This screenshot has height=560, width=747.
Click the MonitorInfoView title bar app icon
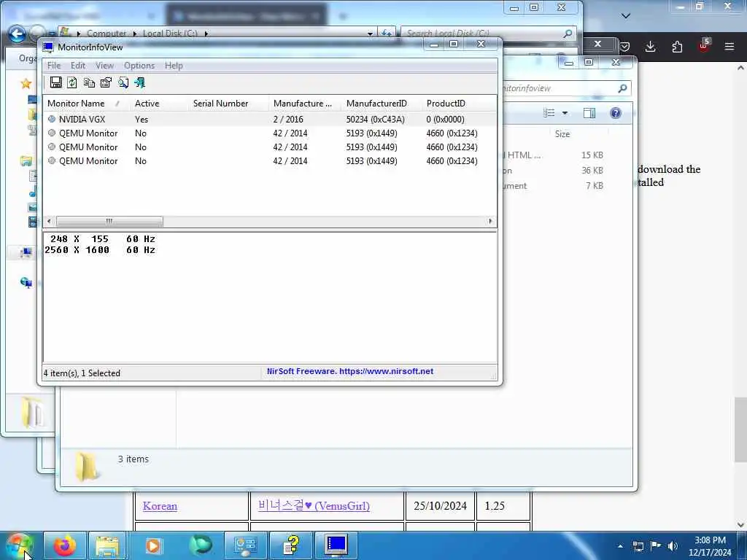48,47
